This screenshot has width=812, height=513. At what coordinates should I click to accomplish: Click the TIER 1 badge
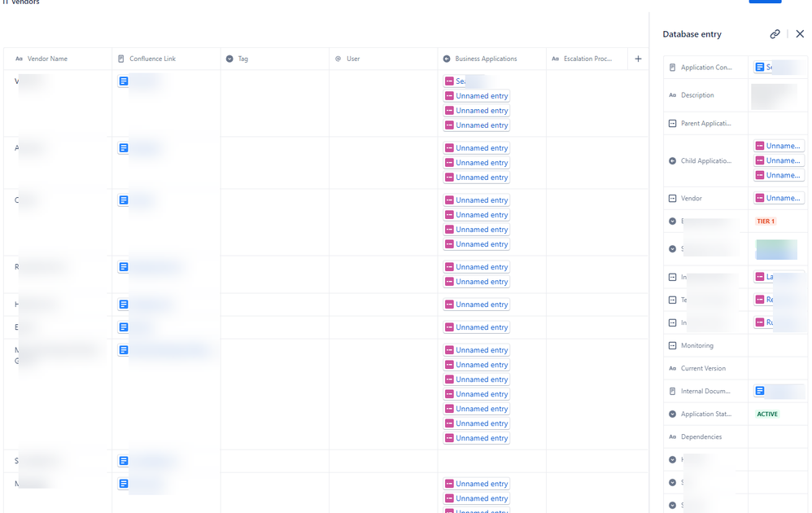click(765, 221)
